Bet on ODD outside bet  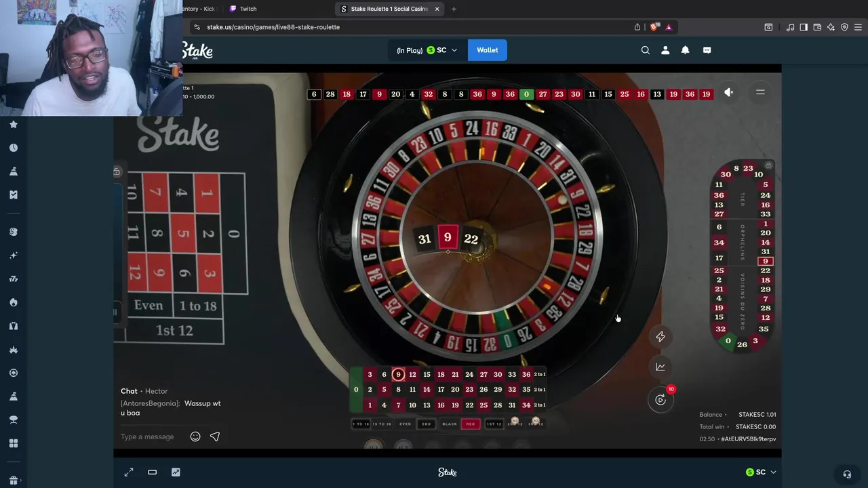click(x=427, y=424)
